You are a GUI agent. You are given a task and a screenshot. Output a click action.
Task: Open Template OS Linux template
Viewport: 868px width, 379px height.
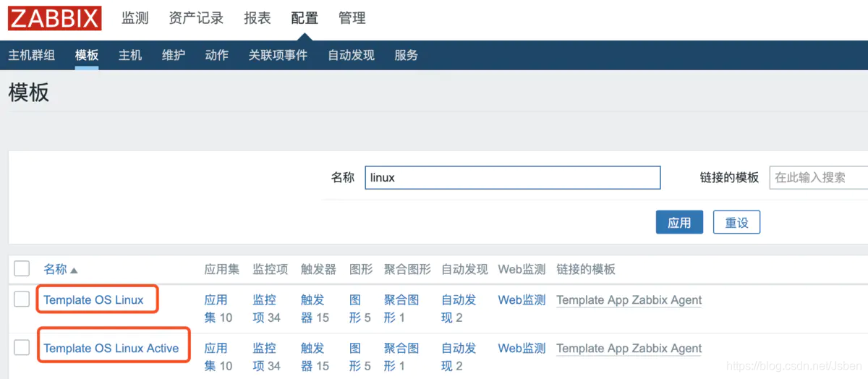point(93,299)
